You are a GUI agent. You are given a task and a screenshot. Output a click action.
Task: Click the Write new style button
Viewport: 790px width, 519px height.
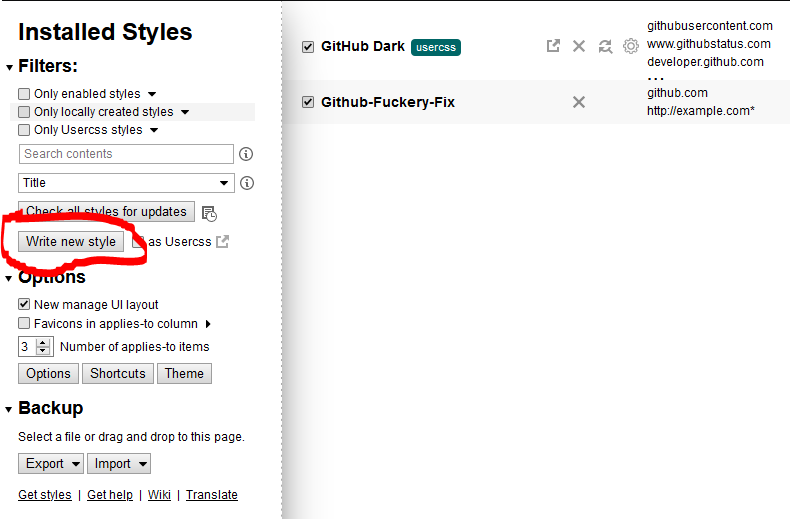click(71, 241)
